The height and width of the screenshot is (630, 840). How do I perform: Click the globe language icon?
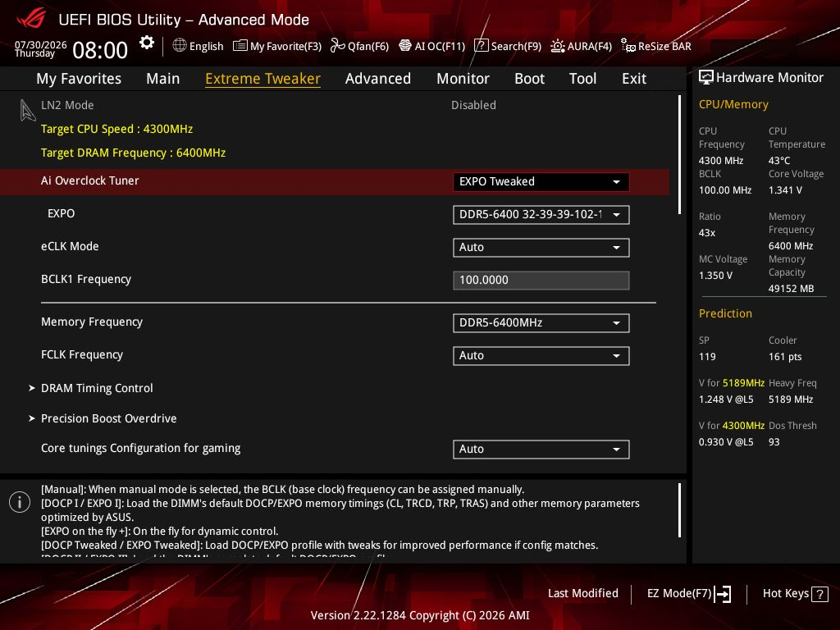click(180, 46)
